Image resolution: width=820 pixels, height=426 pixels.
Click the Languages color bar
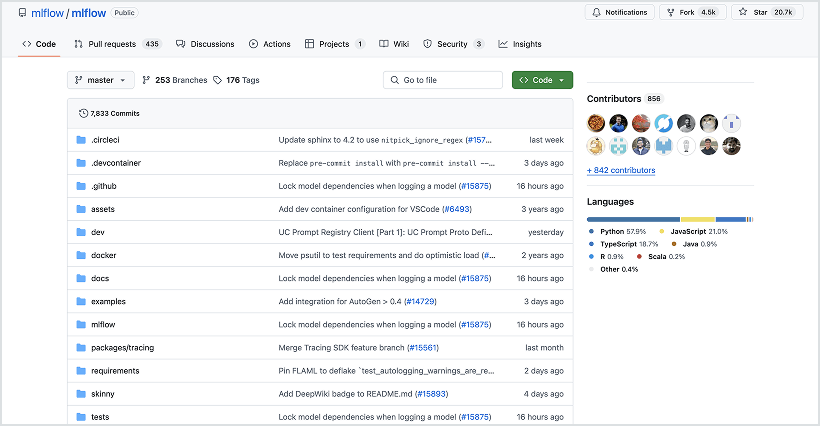669,219
